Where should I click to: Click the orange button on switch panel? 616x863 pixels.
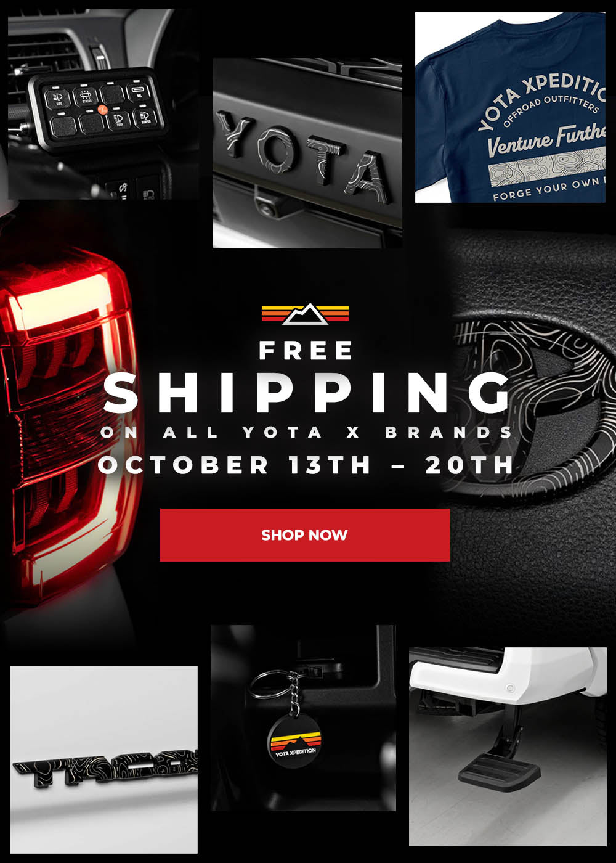[x=102, y=110]
